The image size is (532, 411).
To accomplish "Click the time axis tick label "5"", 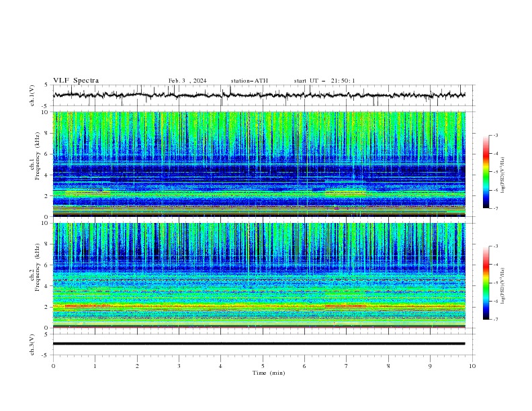I will click(263, 366).
